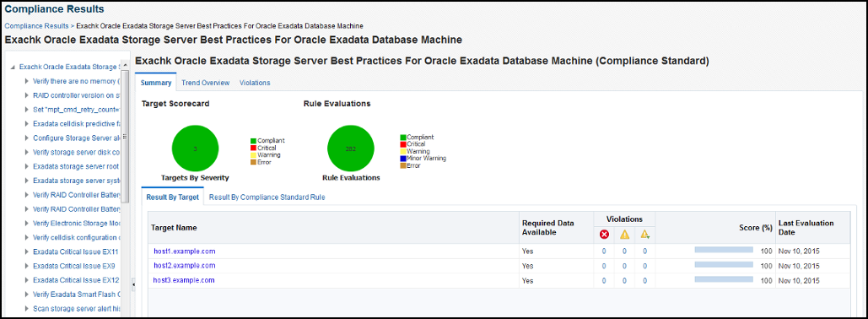Image resolution: width=868 pixels, height=319 pixels.
Task: Click the Targets By Severity pie chart
Action: coord(195,149)
